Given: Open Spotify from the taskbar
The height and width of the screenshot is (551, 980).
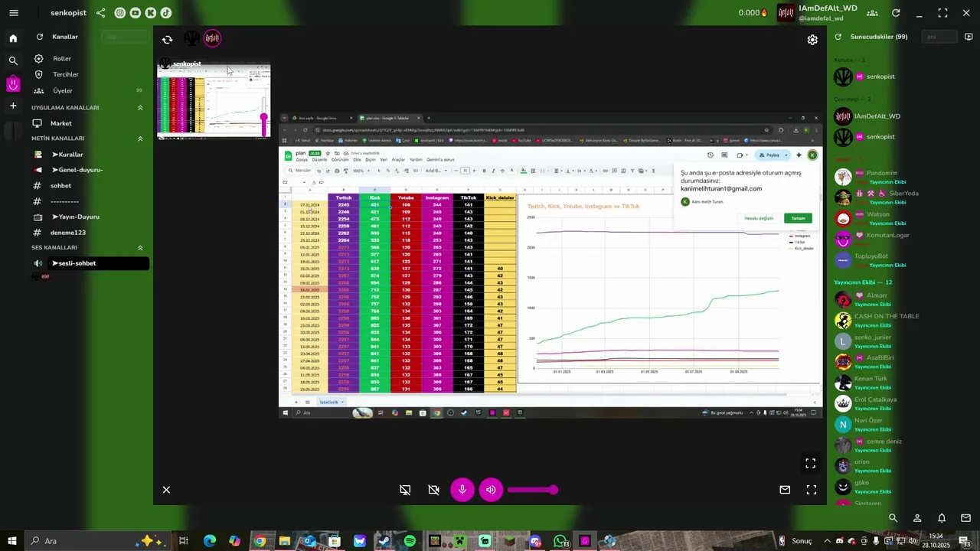Looking at the screenshot, I should click(x=410, y=541).
